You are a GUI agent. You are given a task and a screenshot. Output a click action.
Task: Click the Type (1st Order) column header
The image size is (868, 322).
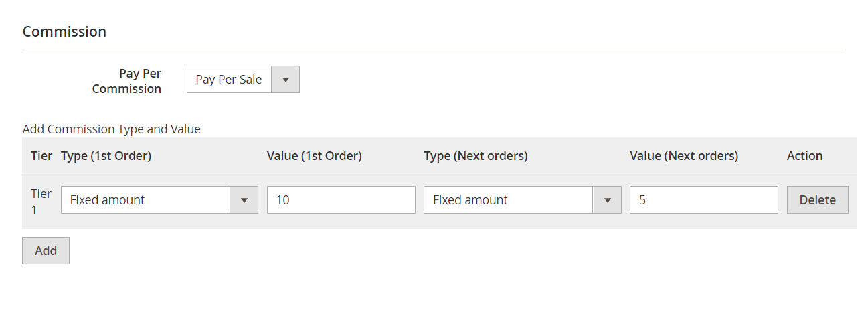tap(106, 155)
